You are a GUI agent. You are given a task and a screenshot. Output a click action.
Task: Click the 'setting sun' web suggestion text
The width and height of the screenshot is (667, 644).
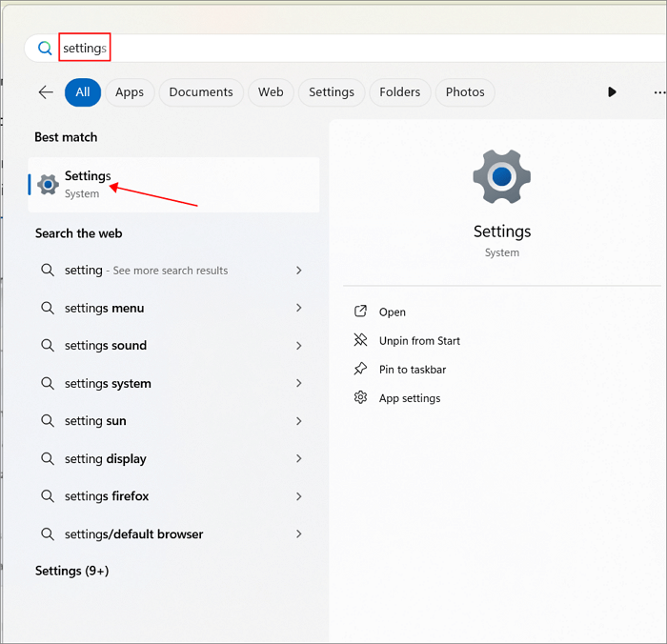(x=95, y=421)
